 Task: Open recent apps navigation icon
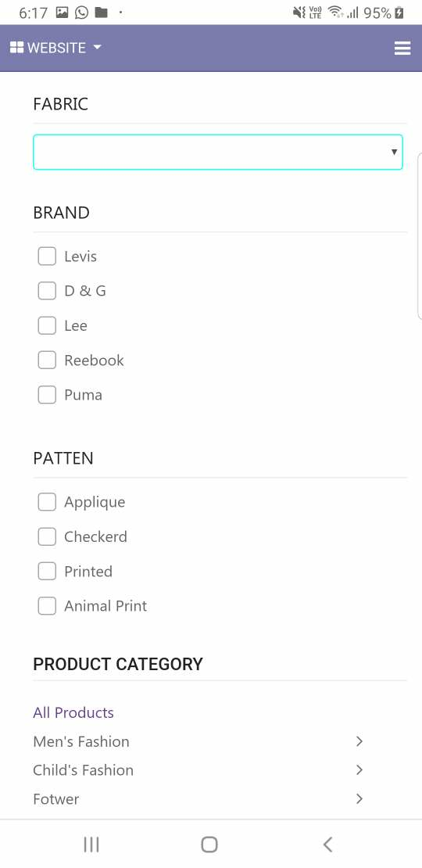pos(91,845)
